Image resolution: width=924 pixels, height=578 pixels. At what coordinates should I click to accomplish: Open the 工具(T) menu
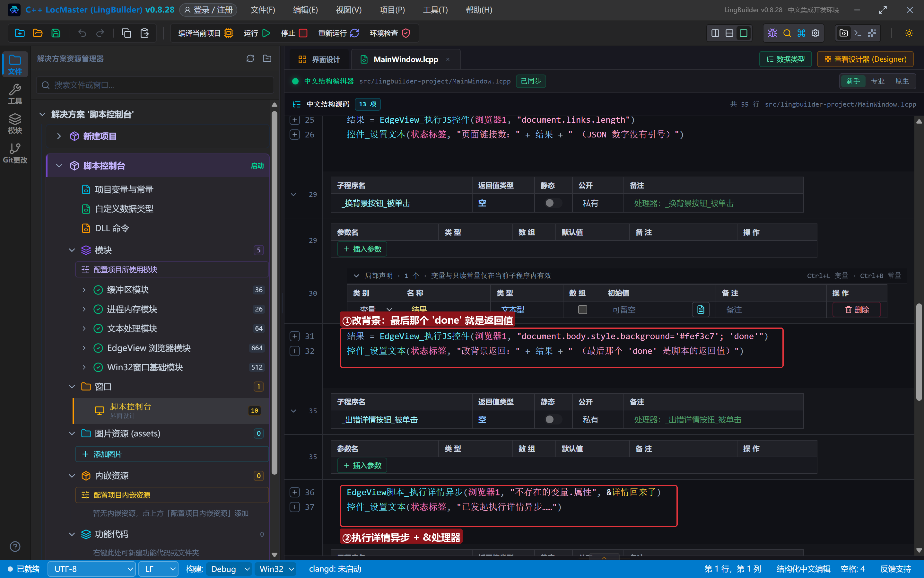(435, 10)
